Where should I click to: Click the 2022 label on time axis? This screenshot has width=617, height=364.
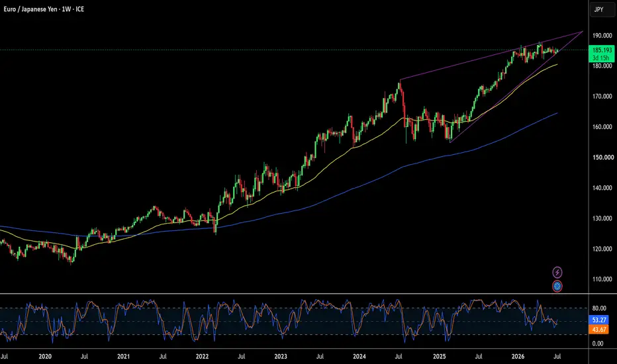click(203, 357)
